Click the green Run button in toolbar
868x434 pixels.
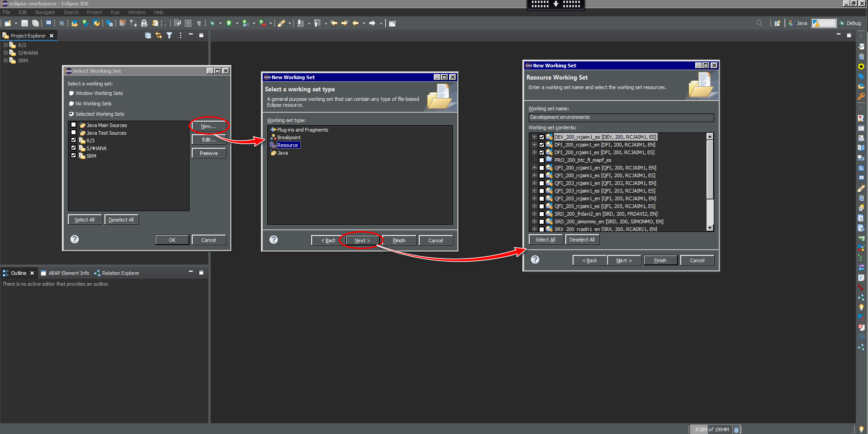(x=229, y=23)
